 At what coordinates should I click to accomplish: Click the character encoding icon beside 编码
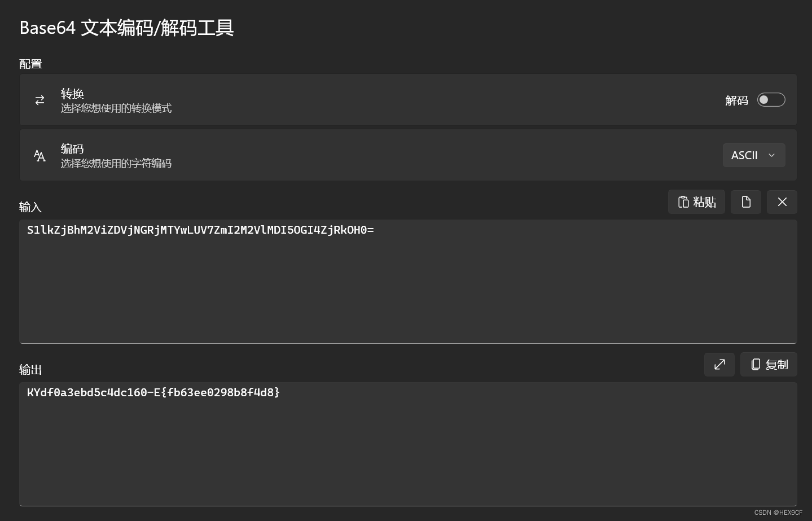pyautogui.click(x=39, y=155)
